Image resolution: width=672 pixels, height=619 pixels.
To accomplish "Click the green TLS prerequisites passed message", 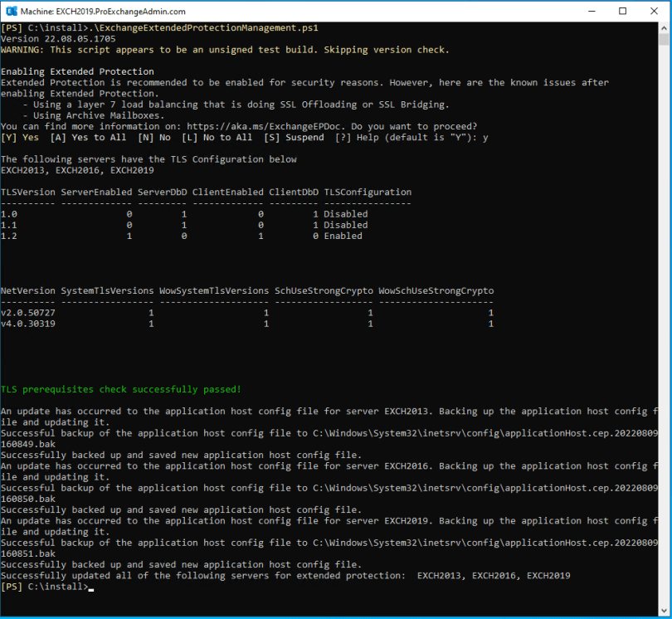I will [x=121, y=389].
